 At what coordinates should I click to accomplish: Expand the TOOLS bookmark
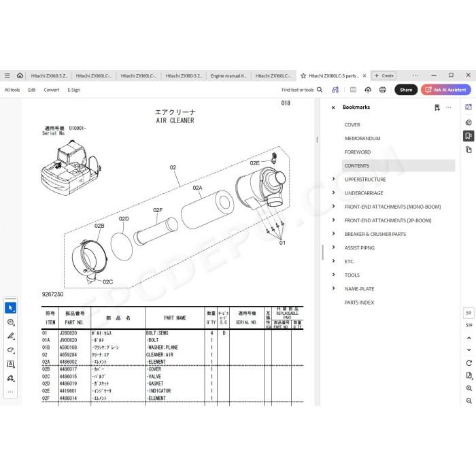click(x=334, y=275)
